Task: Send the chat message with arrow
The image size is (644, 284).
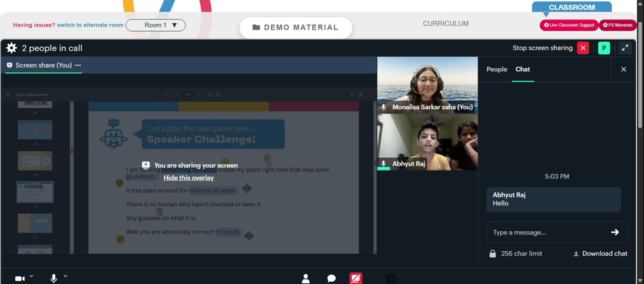Action: coord(615,232)
